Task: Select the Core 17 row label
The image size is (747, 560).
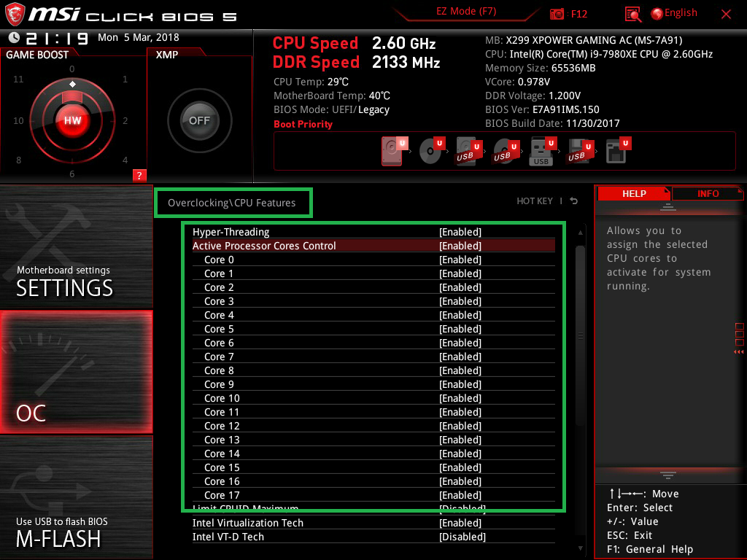Action: tap(222, 495)
